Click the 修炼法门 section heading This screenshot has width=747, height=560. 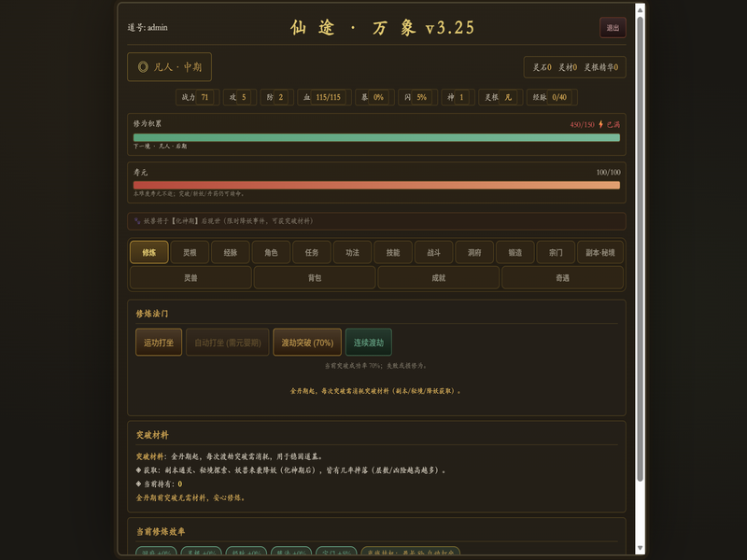[x=152, y=314]
